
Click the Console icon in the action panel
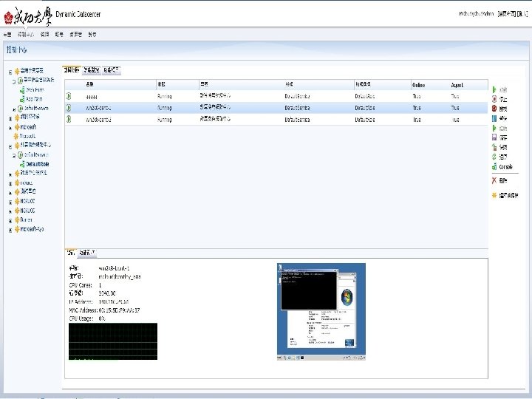(x=494, y=167)
